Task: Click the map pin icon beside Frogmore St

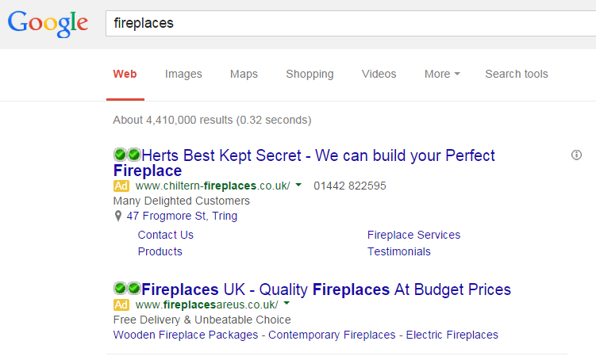Action: click(118, 216)
